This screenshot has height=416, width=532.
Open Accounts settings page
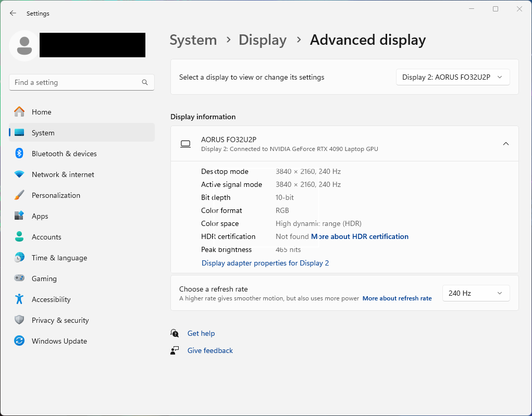click(x=82, y=237)
